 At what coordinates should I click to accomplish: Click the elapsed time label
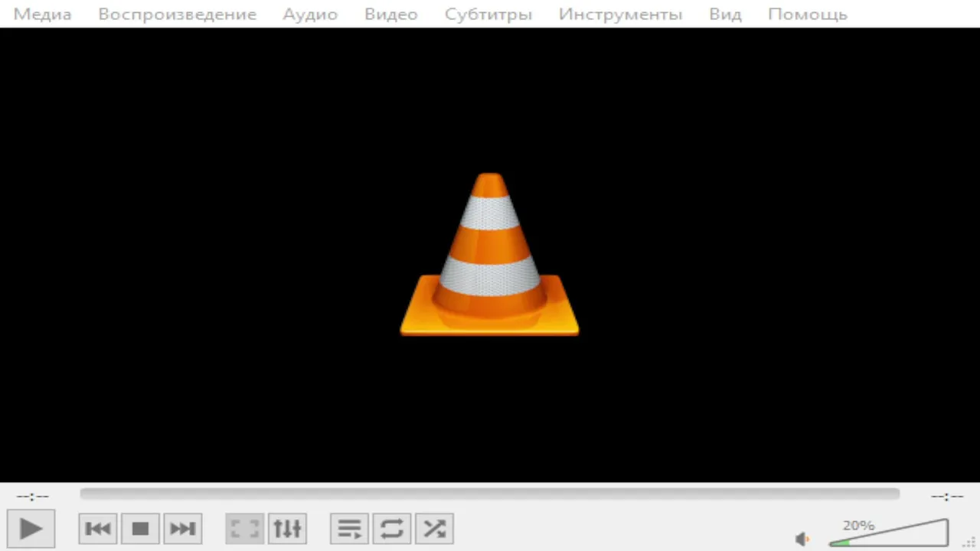click(x=33, y=496)
